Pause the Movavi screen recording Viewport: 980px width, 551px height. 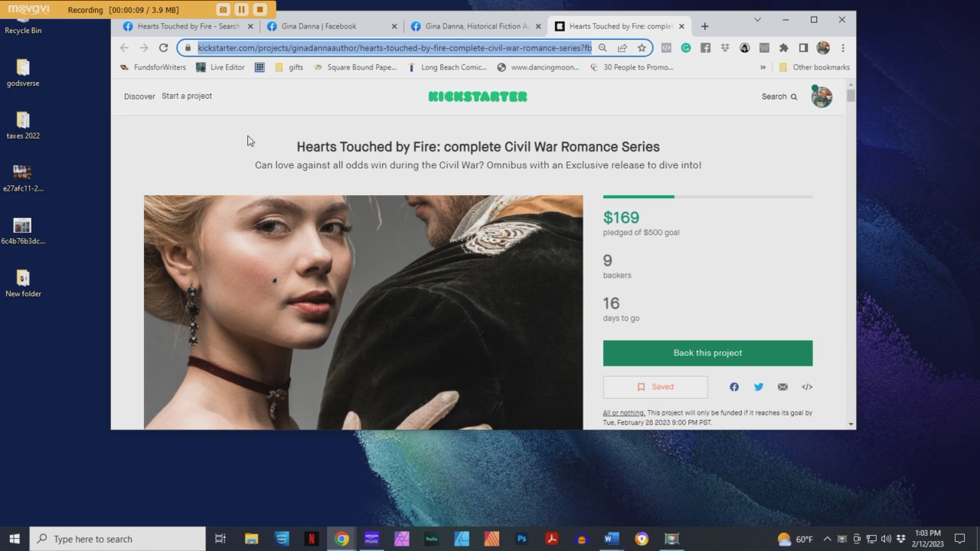pos(241,10)
